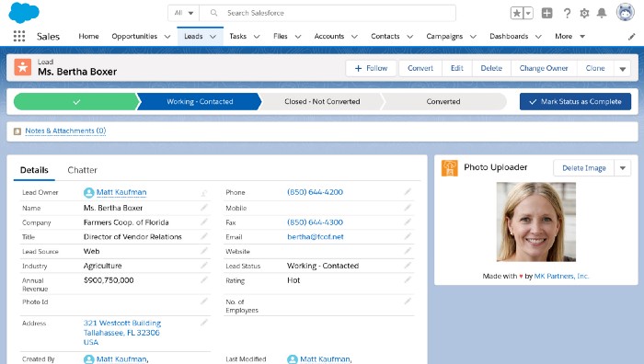Expand the Contacts tab chevron
The image size is (644, 364).
410,37
